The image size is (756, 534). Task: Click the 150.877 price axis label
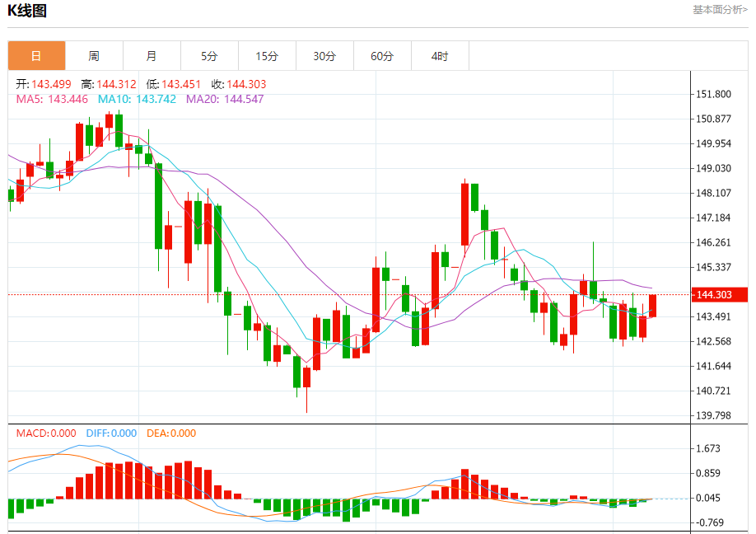point(713,119)
